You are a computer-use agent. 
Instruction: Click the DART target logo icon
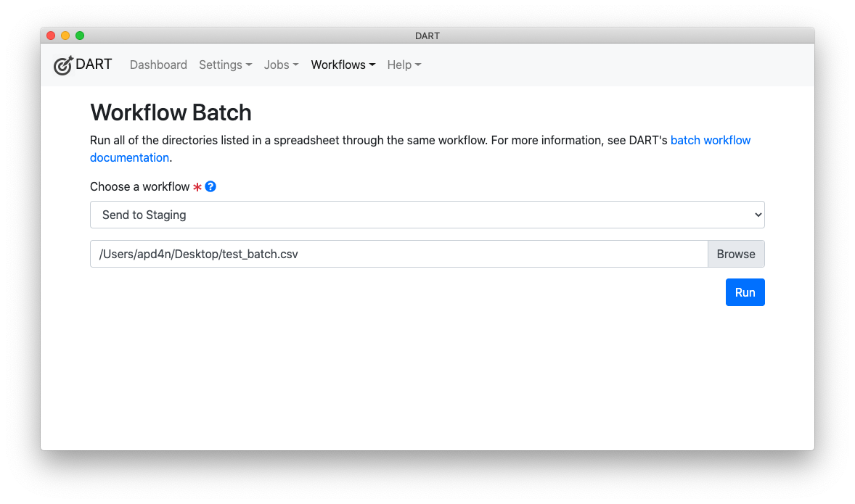tap(62, 65)
